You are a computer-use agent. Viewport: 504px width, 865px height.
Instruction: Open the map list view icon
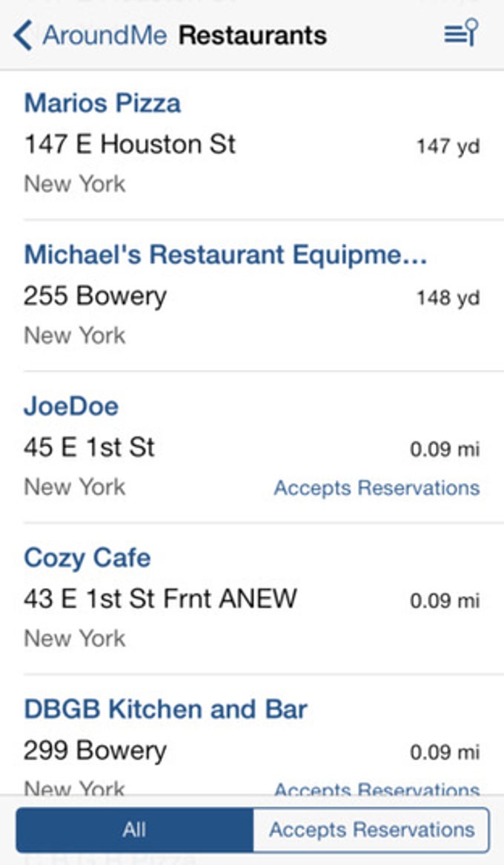tap(461, 33)
